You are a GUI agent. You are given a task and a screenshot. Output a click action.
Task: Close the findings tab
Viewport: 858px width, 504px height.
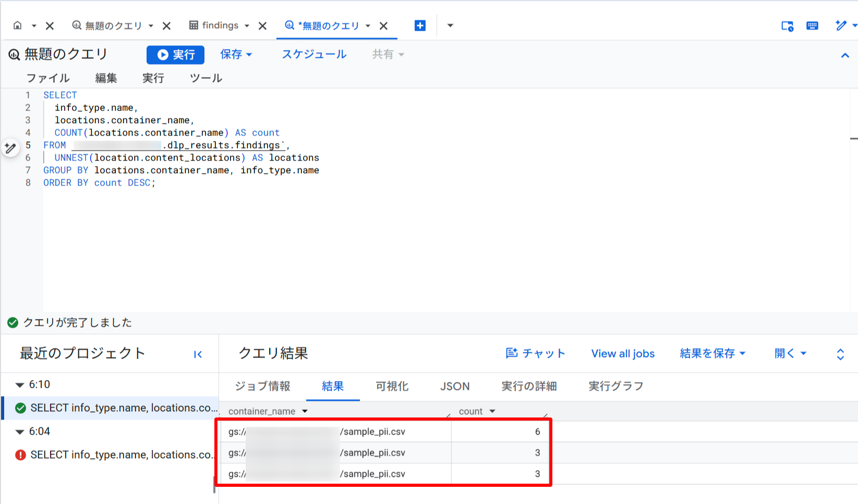coord(263,26)
